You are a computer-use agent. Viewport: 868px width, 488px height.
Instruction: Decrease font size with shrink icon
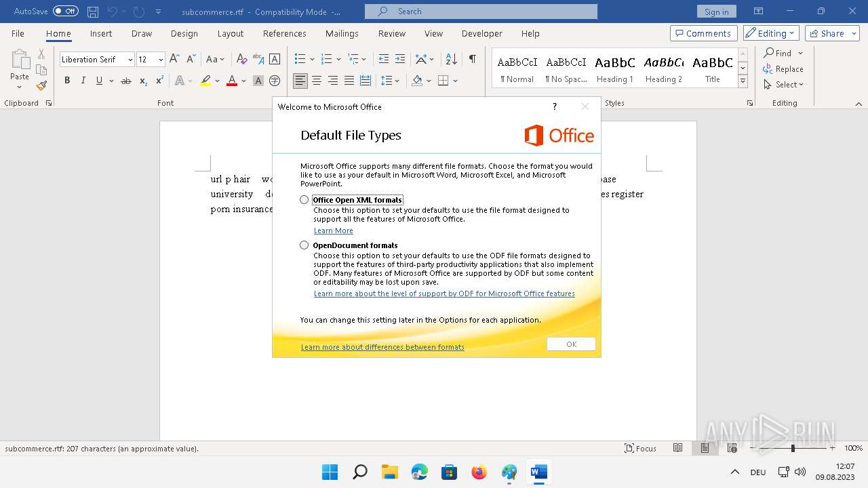click(191, 60)
